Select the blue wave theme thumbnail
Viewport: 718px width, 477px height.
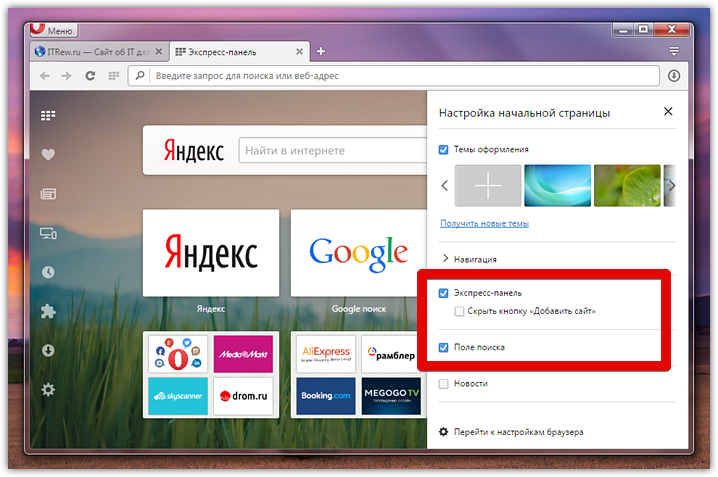pos(558,186)
